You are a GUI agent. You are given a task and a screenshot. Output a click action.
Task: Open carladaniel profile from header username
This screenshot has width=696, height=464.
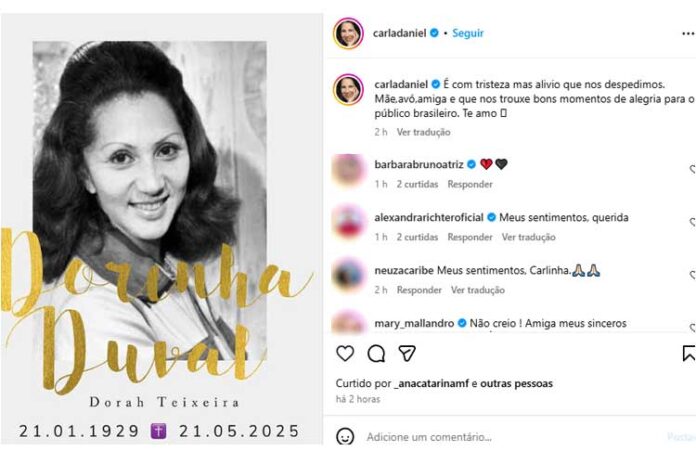[399, 33]
